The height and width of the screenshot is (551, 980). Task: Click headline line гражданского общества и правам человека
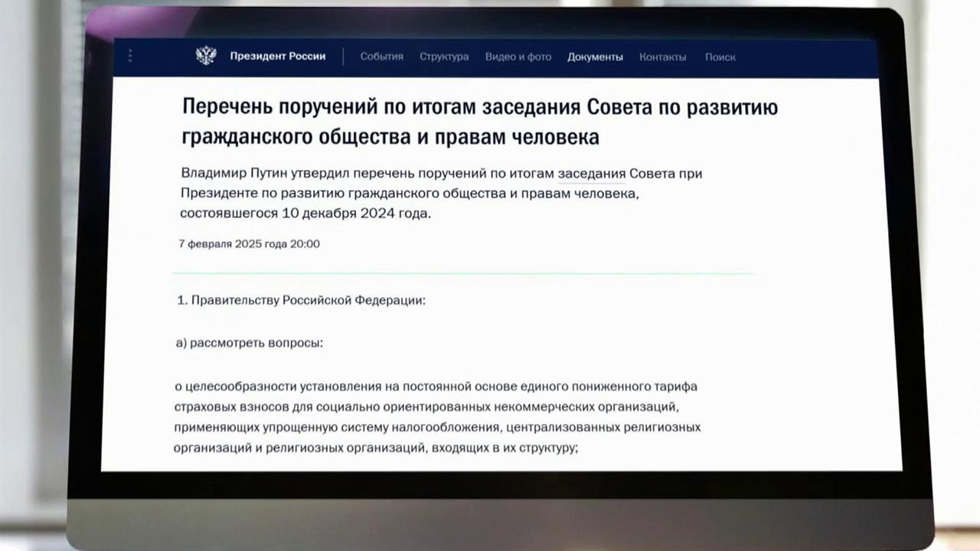(x=390, y=137)
